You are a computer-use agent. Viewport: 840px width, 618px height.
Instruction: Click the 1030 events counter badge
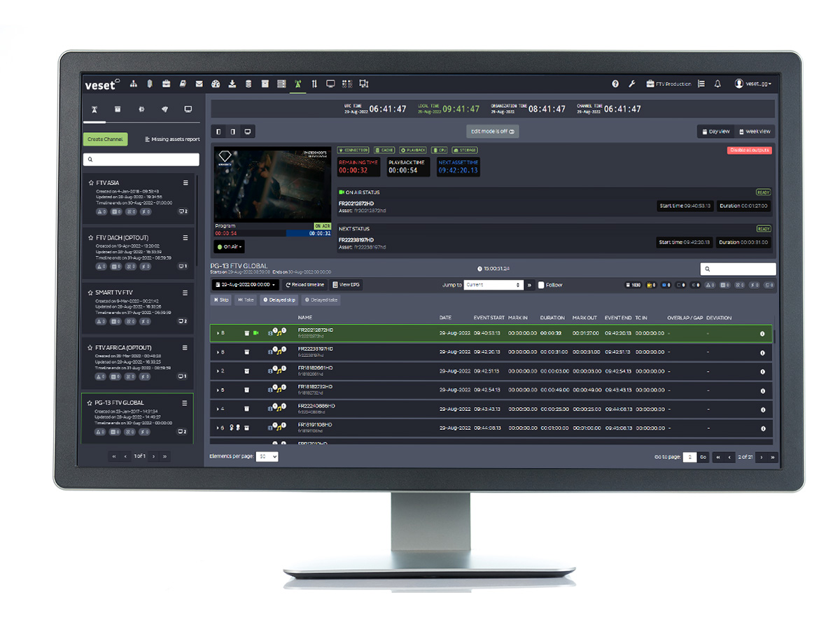(x=633, y=286)
